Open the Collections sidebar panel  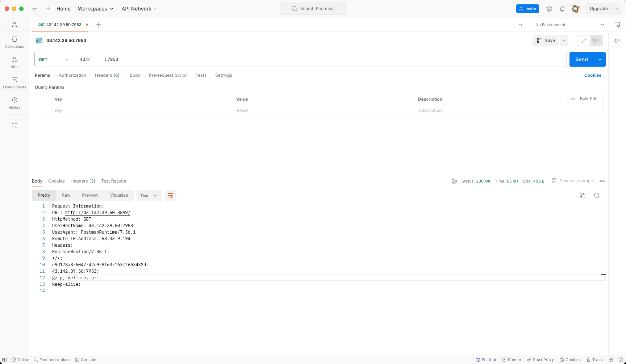(x=14, y=42)
